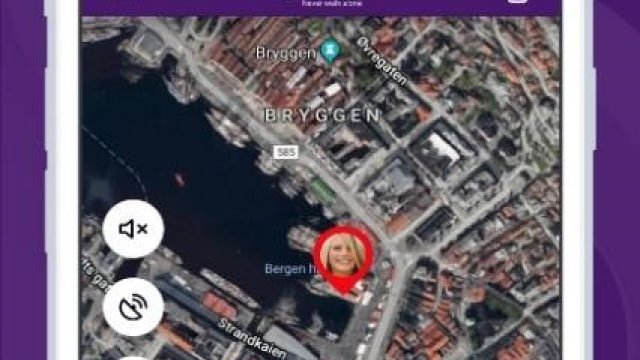This screenshot has height=360, width=640.
Task: Tap the third round button at bottom
Action: 133,358
